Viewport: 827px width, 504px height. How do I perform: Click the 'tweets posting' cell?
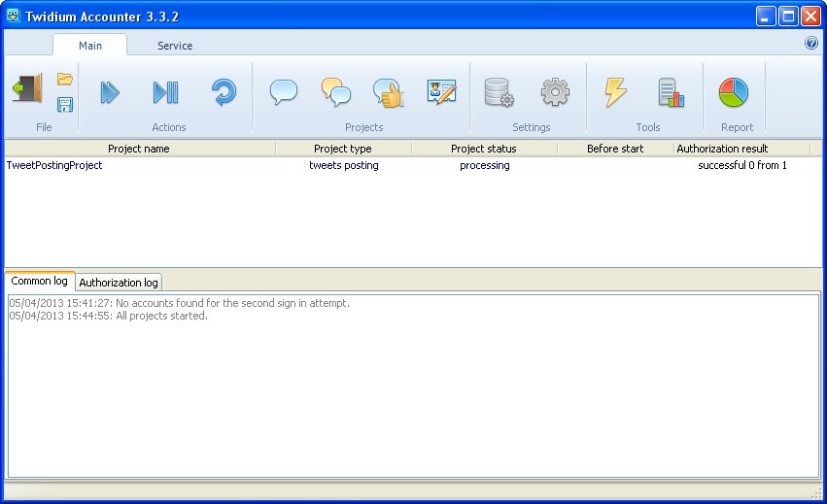pos(344,165)
